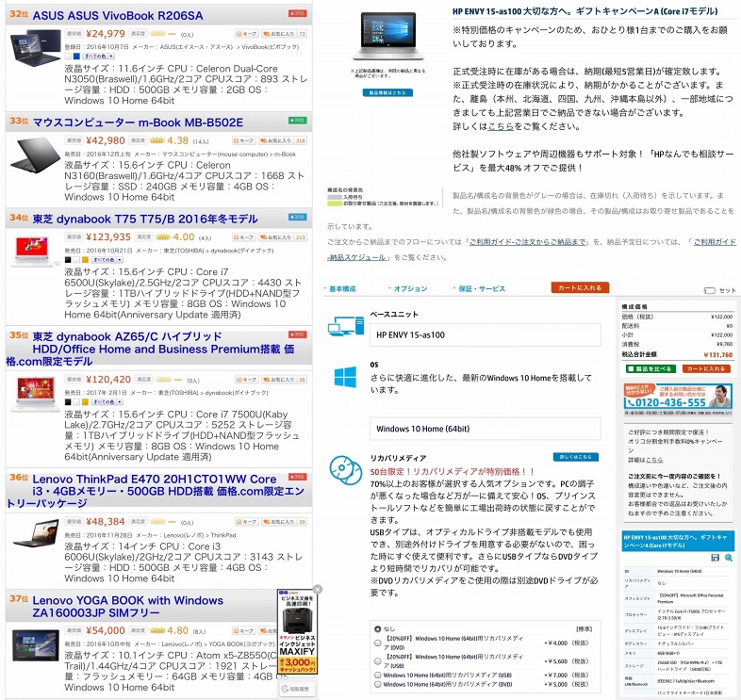Close the Canon MAXIFY ad overlay
The image size is (741, 700).
coord(318,589)
